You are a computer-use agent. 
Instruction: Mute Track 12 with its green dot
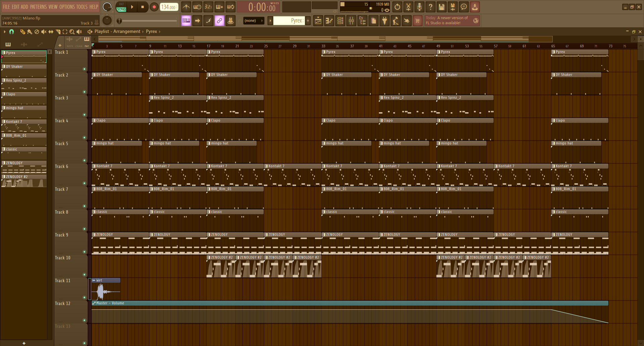(84, 320)
